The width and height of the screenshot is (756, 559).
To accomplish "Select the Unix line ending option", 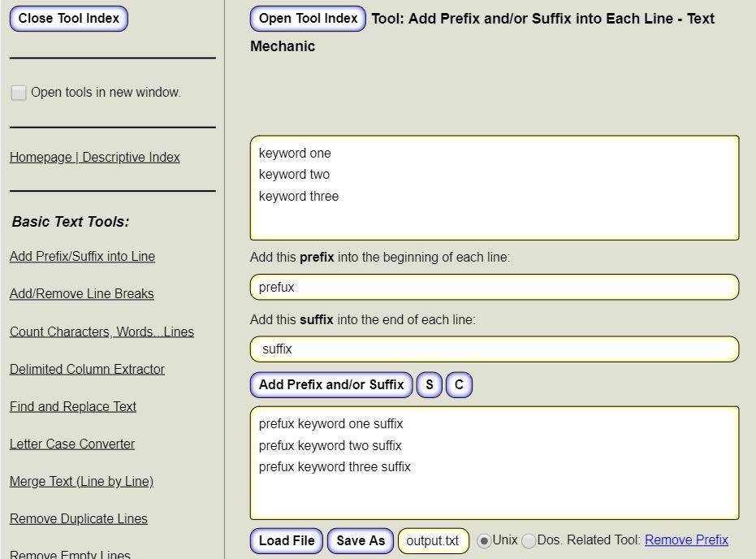I will 484,541.
